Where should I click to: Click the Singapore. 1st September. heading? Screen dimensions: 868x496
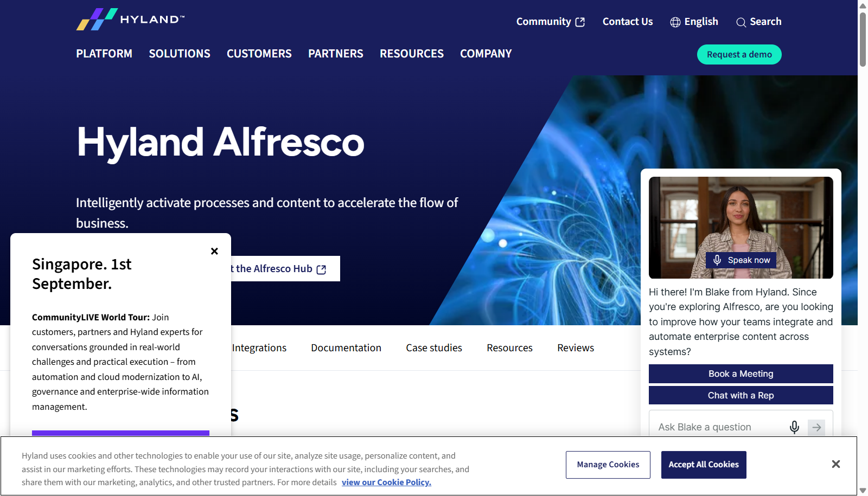(82, 274)
